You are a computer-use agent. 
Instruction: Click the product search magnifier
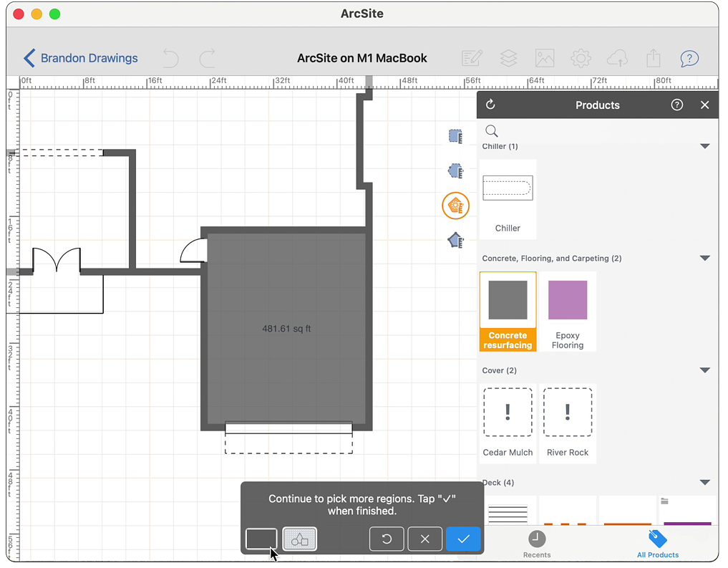pos(491,131)
